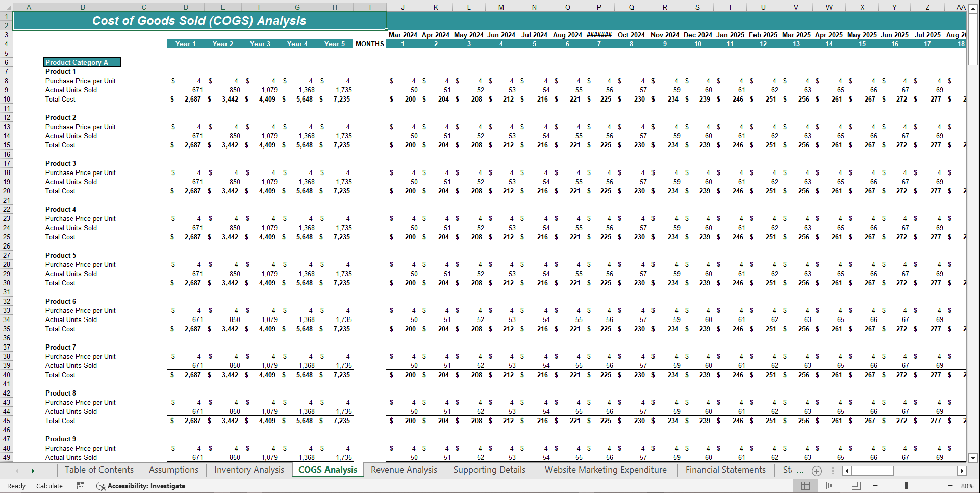Open the Assumptions sheet tab

173,470
